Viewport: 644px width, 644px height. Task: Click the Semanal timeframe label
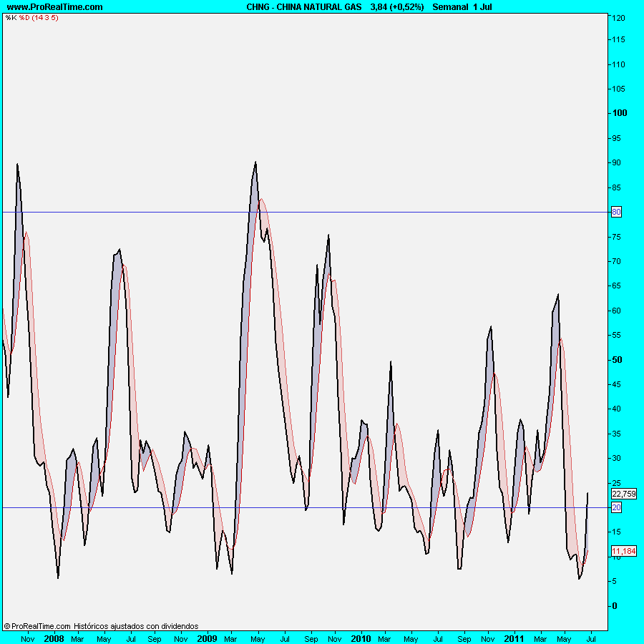pos(450,7)
